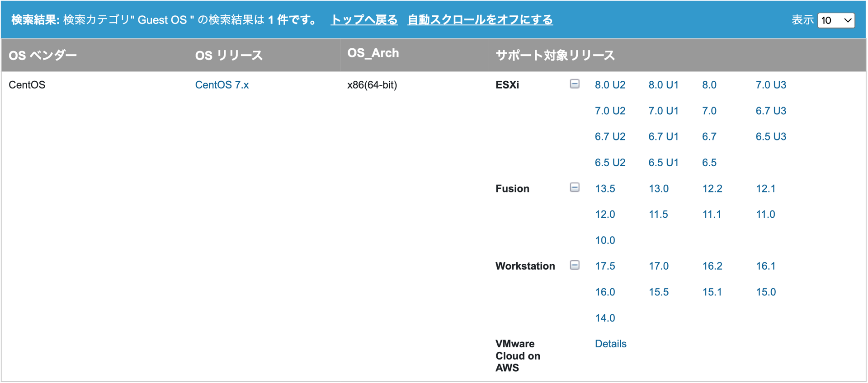Open ESXi 6.7 U3 release link

(771, 111)
